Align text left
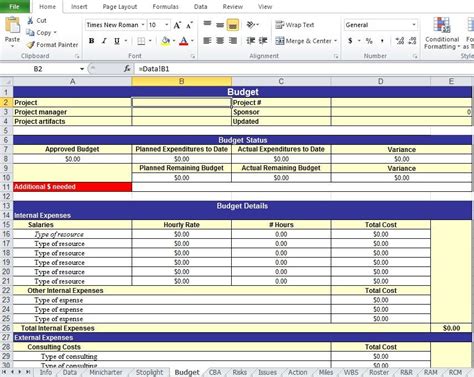This screenshot has height=377, width=474. click(207, 41)
